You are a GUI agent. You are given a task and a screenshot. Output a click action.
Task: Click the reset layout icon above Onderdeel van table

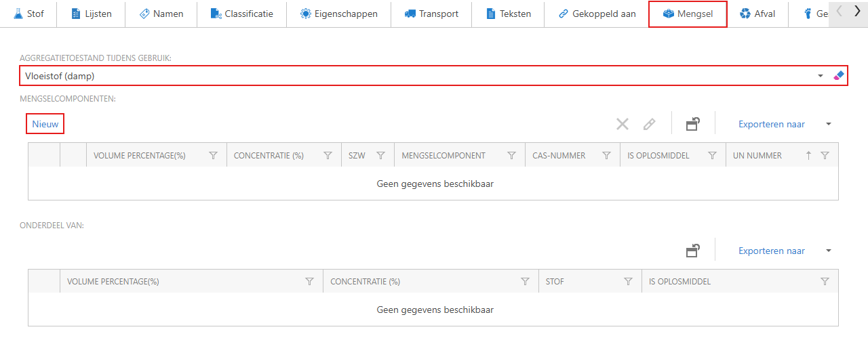pyautogui.click(x=692, y=251)
